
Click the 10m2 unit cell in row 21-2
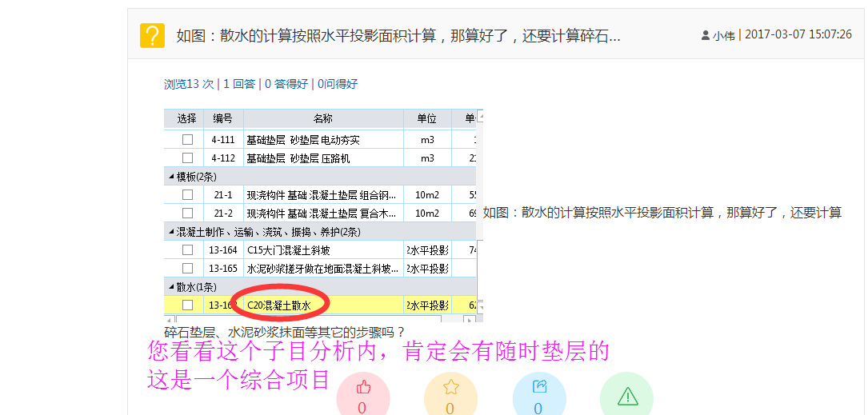pos(427,213)
